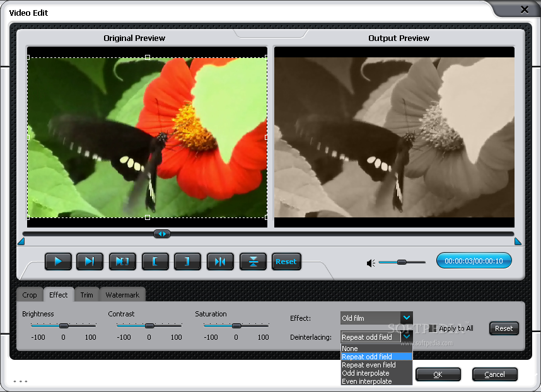This screenshot has width=541, height=392.
Task: Click the Contrast slider handle
Action: coord(149,325)
